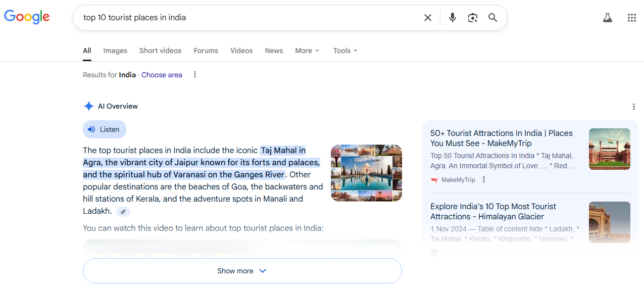Click the Choose area link
The height and width of the screenshot is (289, 644).
click(162, 75)
